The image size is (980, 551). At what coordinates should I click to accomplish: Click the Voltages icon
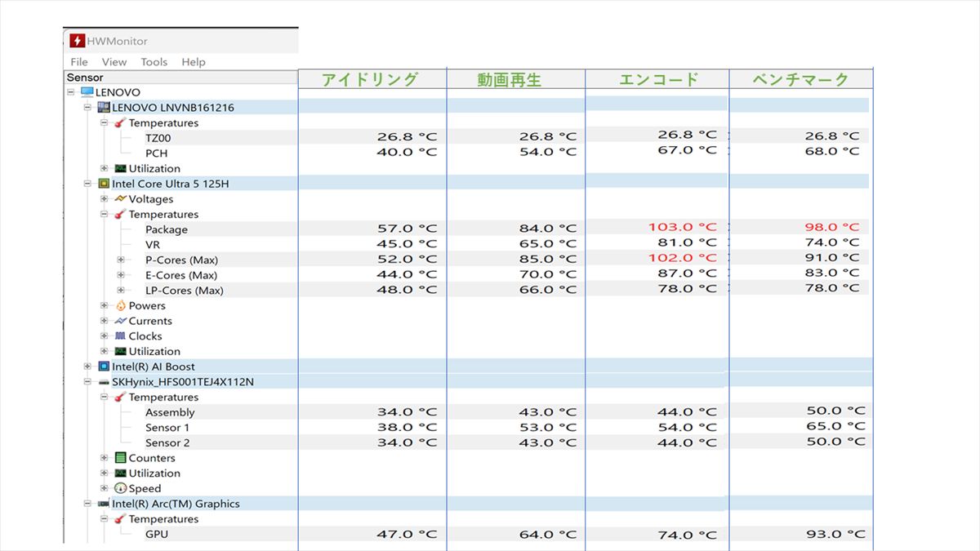point(120,199)
